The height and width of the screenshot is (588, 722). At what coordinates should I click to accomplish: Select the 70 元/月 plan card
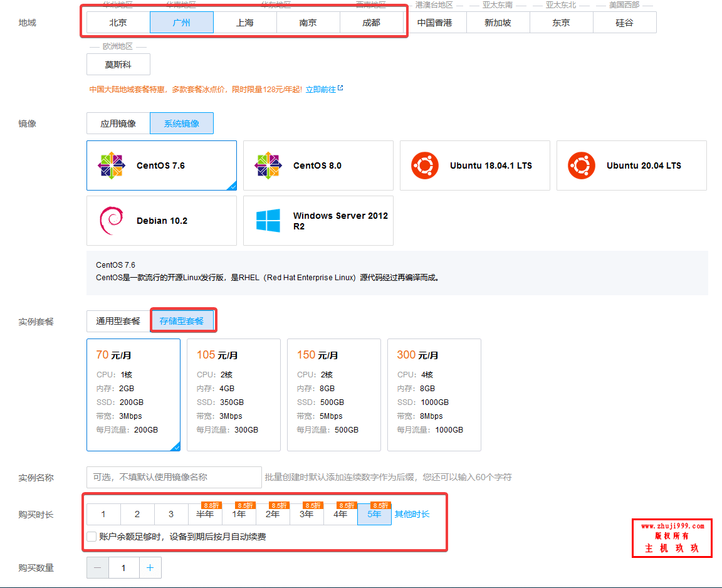[133, 395]
